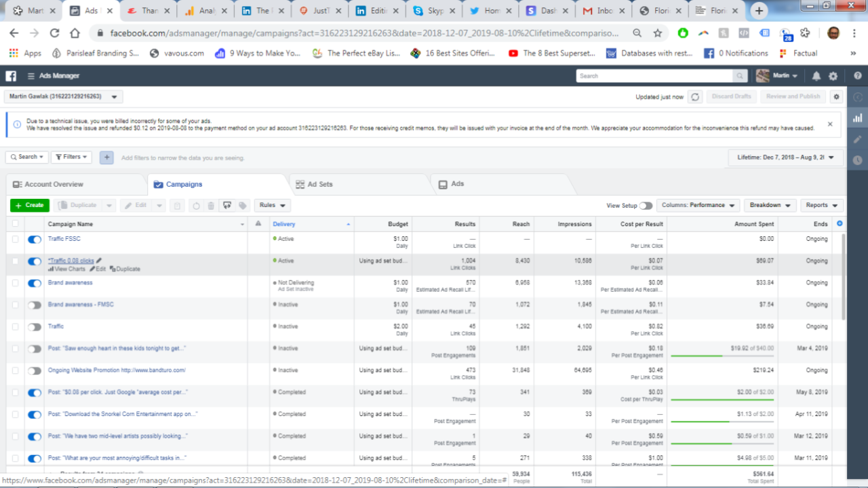Screen dimensions: 868x488
Task: Open the gear settings beside Review and Publish
Action: tap(837, 96)
